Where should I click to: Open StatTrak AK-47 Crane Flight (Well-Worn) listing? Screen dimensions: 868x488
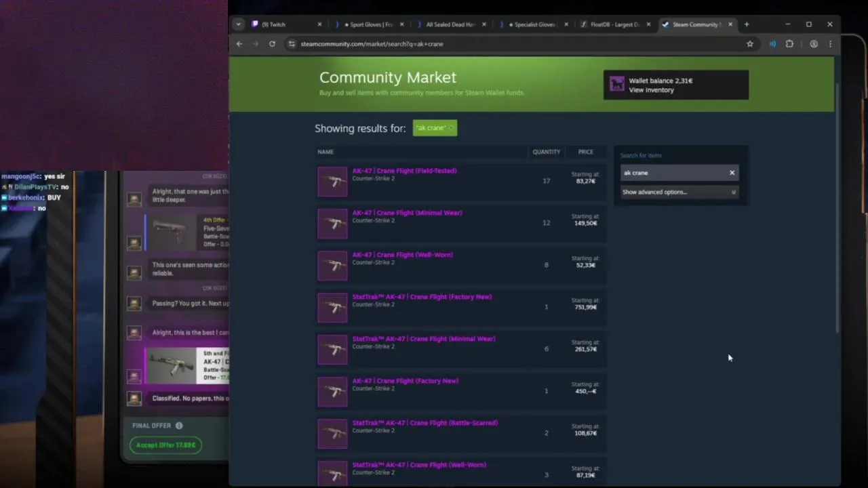point(419,465)
